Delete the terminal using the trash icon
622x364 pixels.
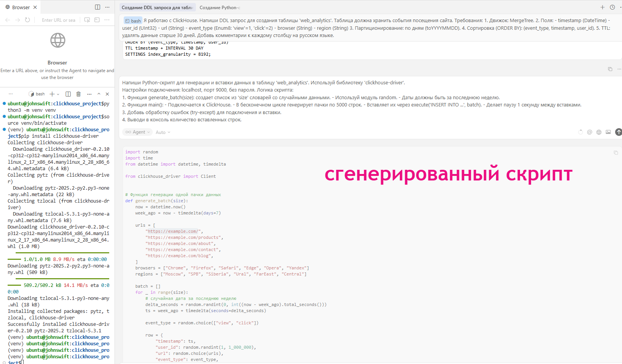tap(78, 94)
